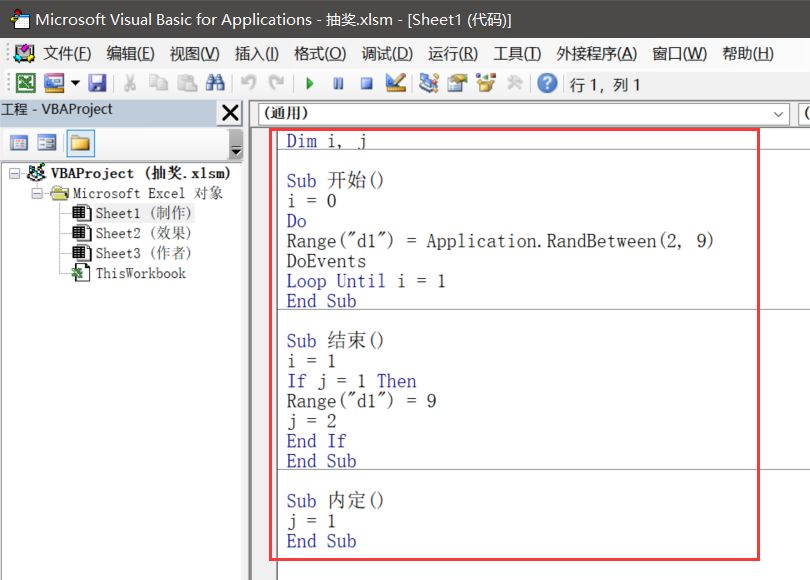Viewport: 810px width, 580px height.
Task: Select the Microsoft Excel 对象 folder
Action: pos(148,193)
